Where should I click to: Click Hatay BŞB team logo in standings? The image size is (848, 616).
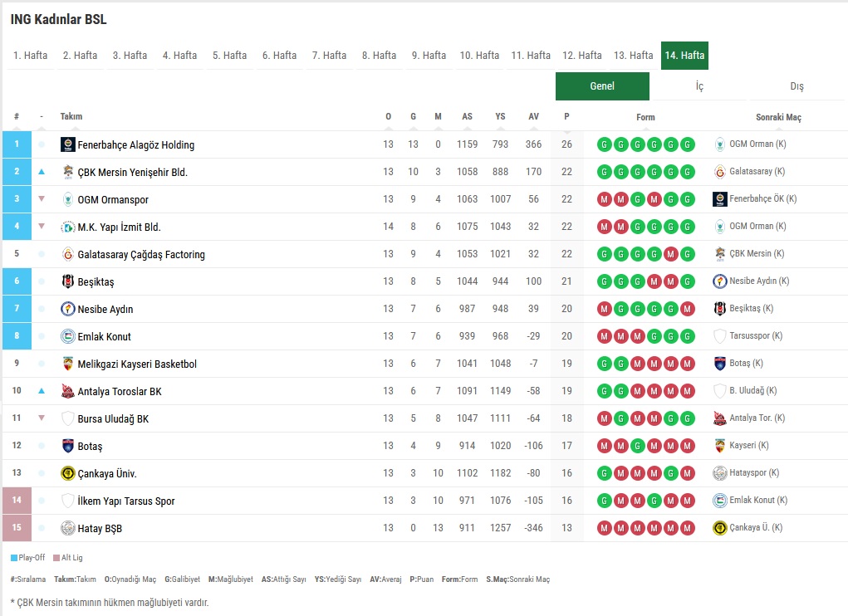pyautogui.click(x=67, y=528)
